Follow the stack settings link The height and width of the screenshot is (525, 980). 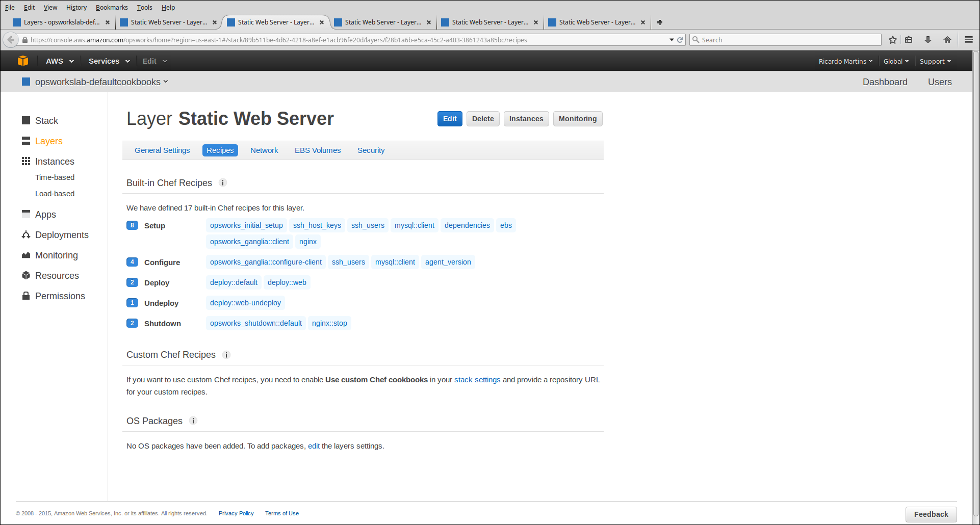coord(477,380)
